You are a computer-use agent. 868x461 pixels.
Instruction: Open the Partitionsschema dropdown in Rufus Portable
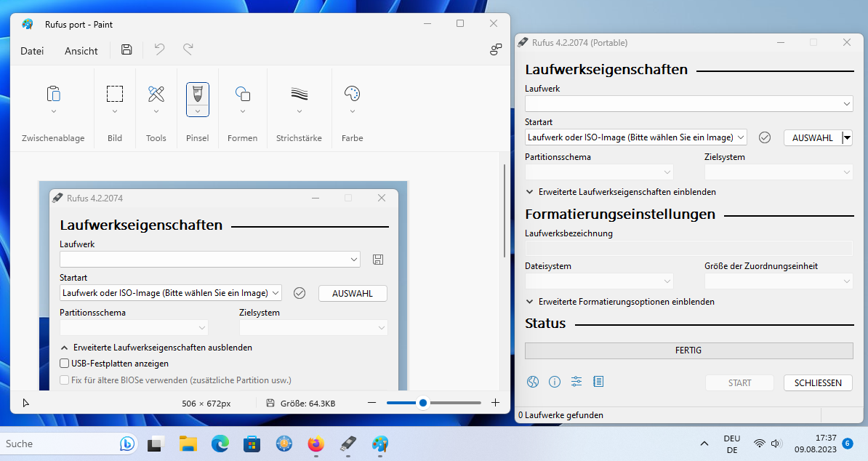[x=599, y=172]
